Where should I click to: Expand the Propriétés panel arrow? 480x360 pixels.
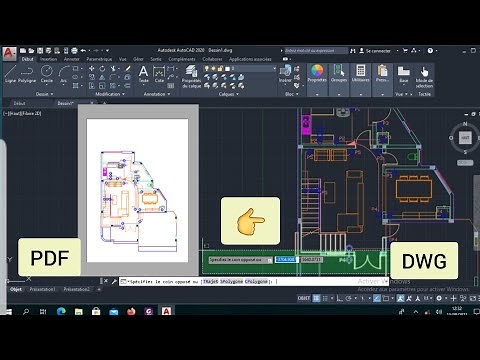click(x=317, y=94)
